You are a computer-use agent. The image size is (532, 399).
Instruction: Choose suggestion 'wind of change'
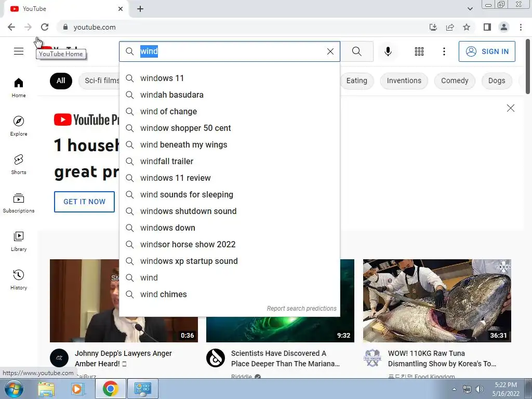tap(229, 111)
